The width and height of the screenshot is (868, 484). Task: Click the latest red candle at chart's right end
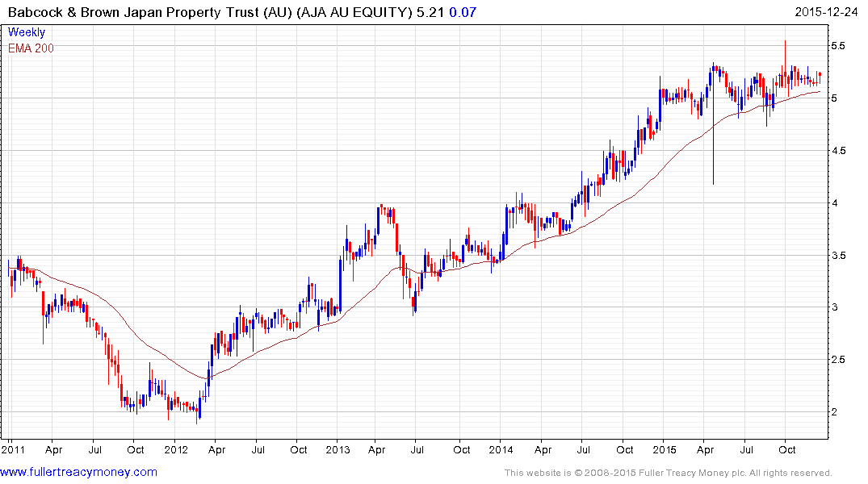[820, 75]
